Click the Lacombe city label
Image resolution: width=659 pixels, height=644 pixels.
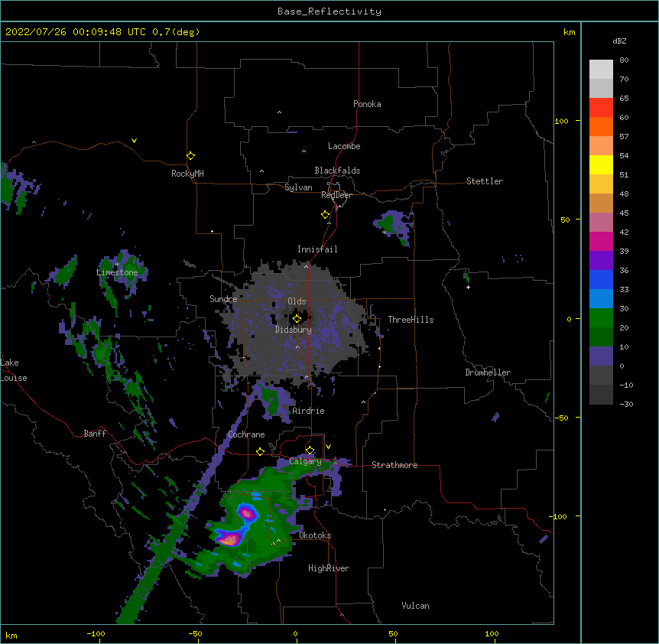(344, 146)
